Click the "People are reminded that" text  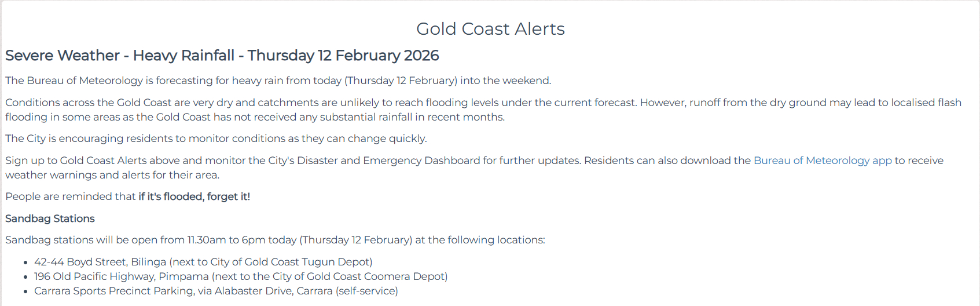70,196
